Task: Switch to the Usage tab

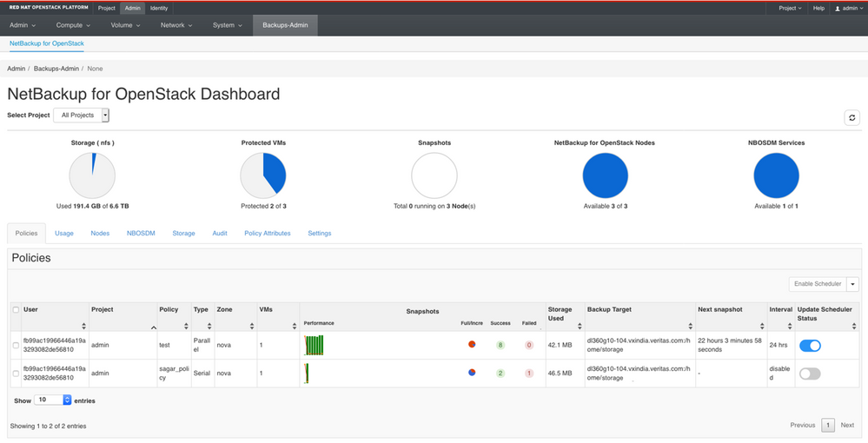Action: click(64, 233)
